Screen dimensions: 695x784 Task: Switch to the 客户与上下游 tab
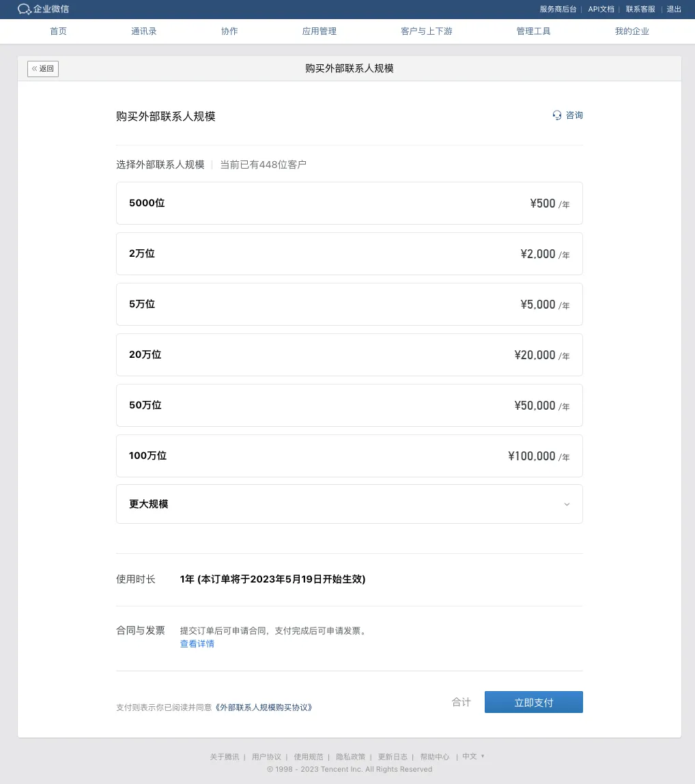coord(426,31)
